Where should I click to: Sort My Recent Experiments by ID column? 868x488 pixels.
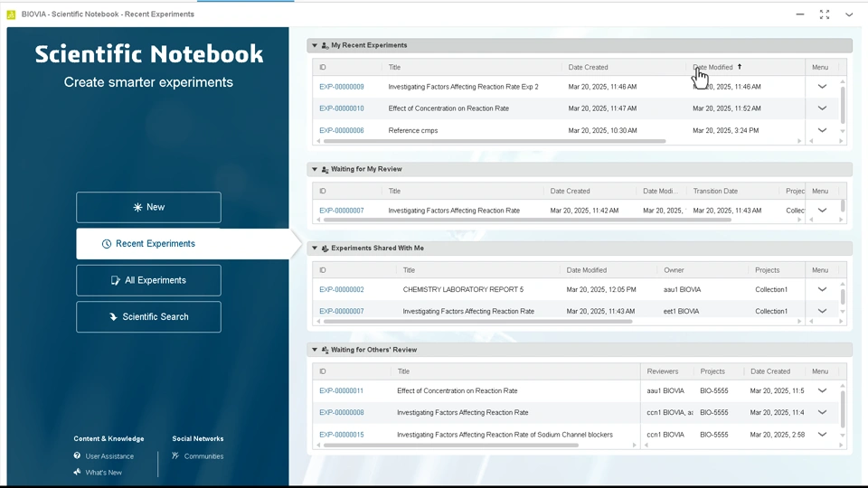click(x=323, y=67)
